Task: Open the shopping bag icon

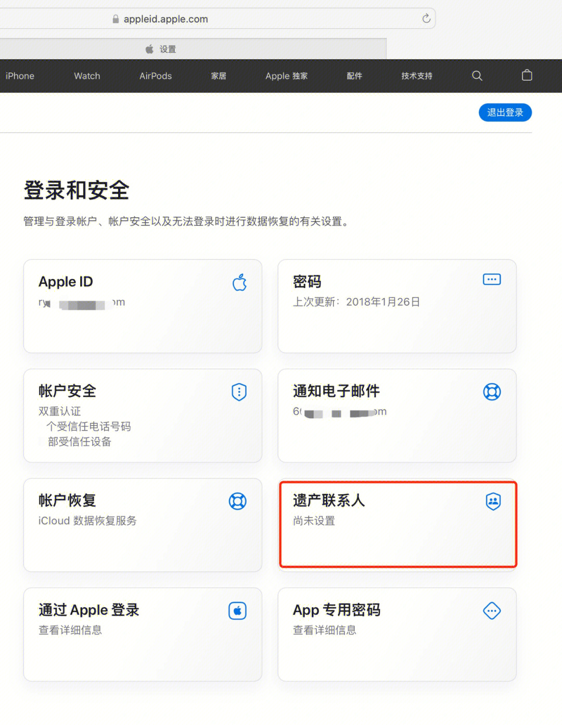Action: 527,76
